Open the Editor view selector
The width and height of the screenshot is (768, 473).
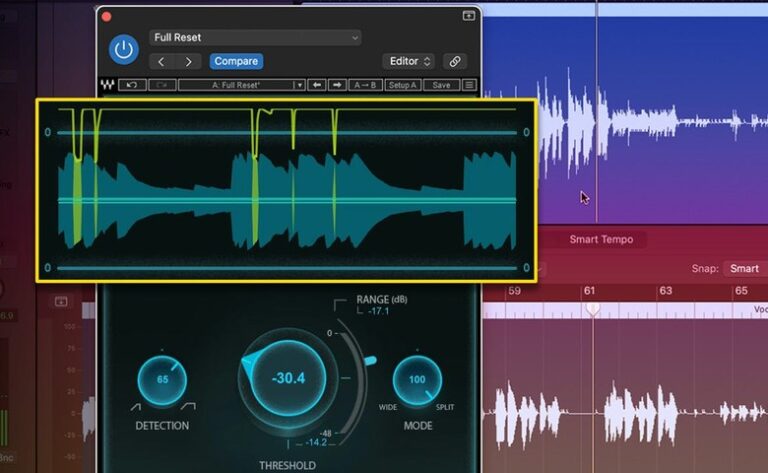(x=408, y=61)
